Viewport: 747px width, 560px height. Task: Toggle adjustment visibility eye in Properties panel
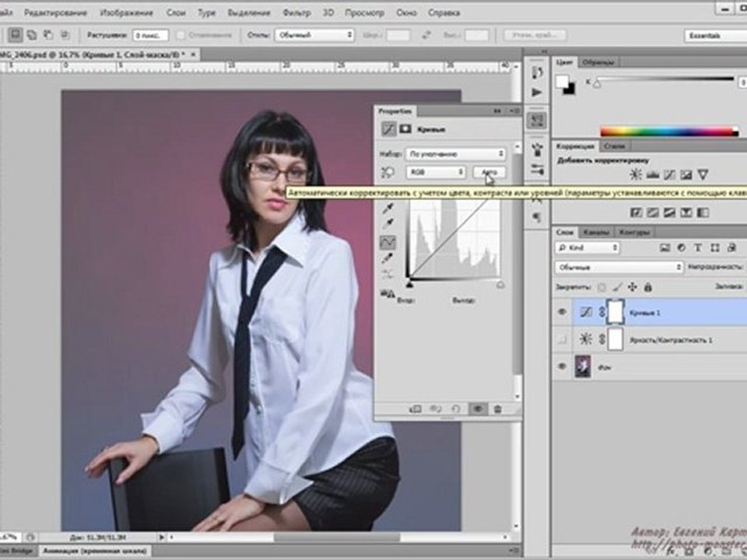point(478,409)
